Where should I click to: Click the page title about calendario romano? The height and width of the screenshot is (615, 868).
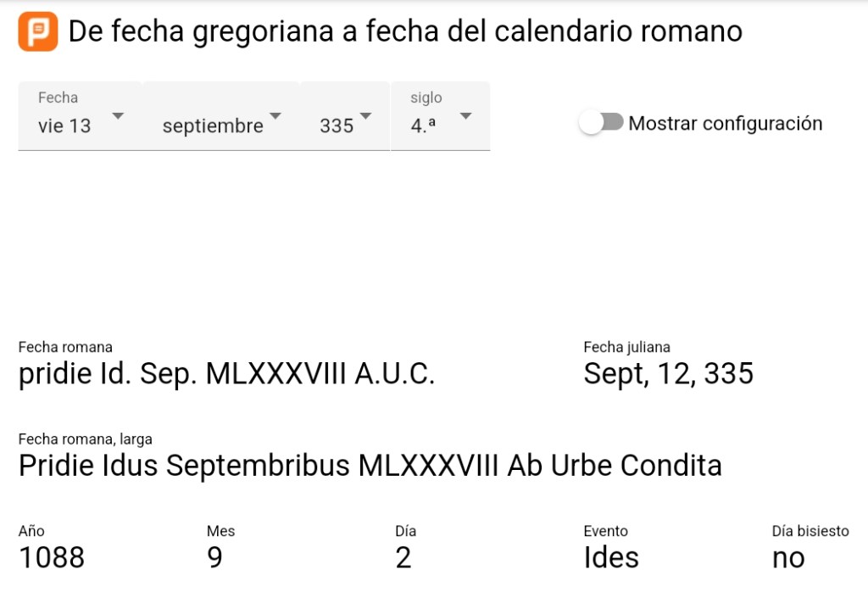(405, 32)
